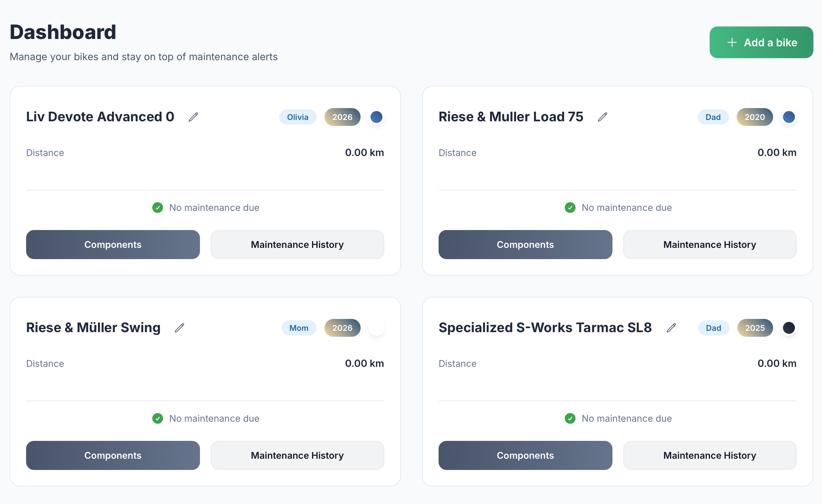Select the black color circle on Tarmac SL8 card
This screenshot has width=822, height=504.
789,328
